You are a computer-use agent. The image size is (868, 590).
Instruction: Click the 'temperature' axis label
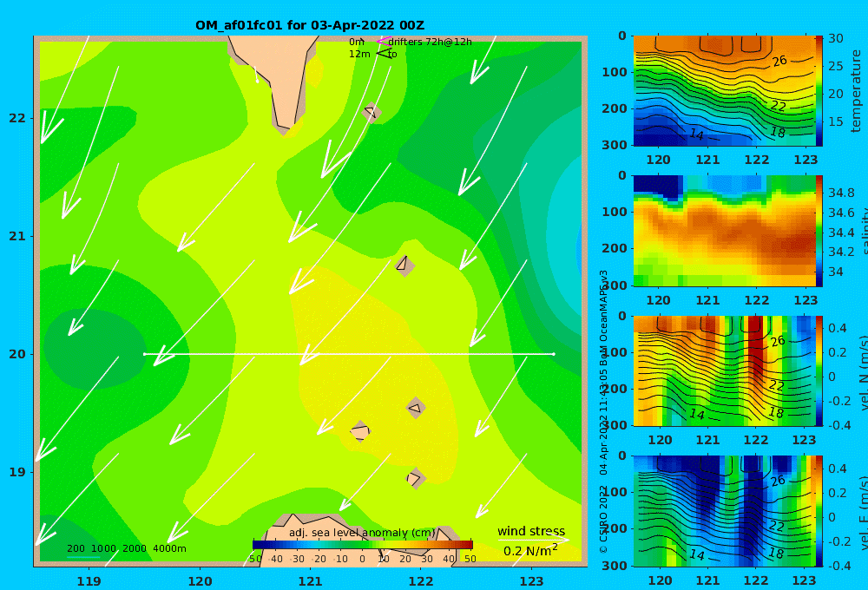point(856,91)
